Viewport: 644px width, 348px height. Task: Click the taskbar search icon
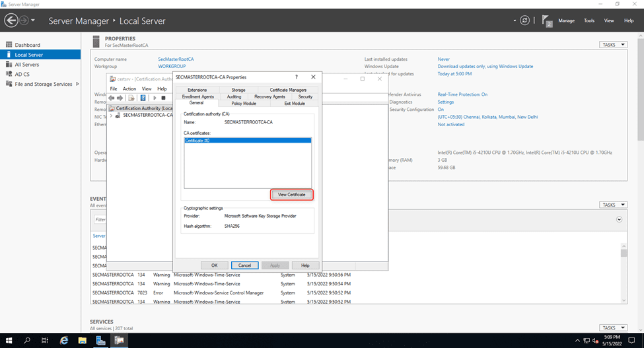click(27, 341)
